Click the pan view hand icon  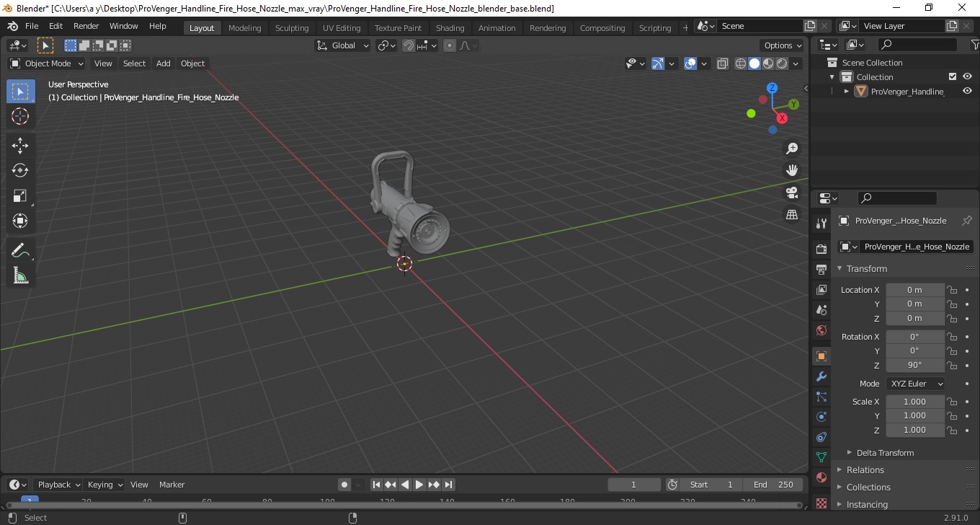coord(792,170)
